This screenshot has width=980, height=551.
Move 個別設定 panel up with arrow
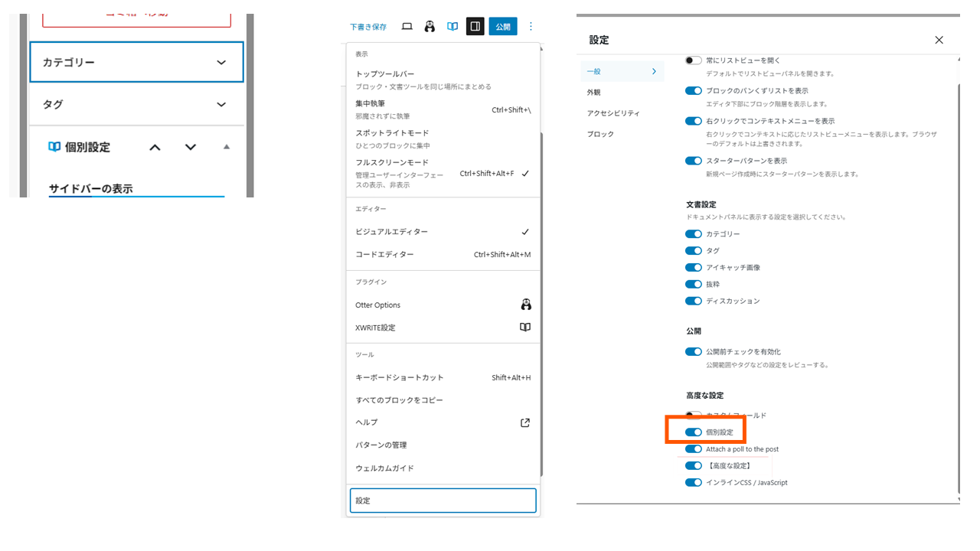[155, 147]
